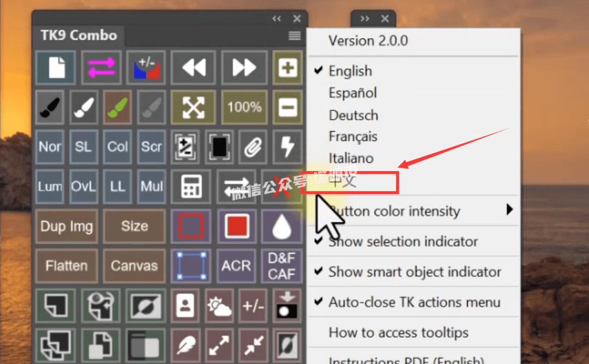Set blend mode with Nor button

tap(50, 147)
